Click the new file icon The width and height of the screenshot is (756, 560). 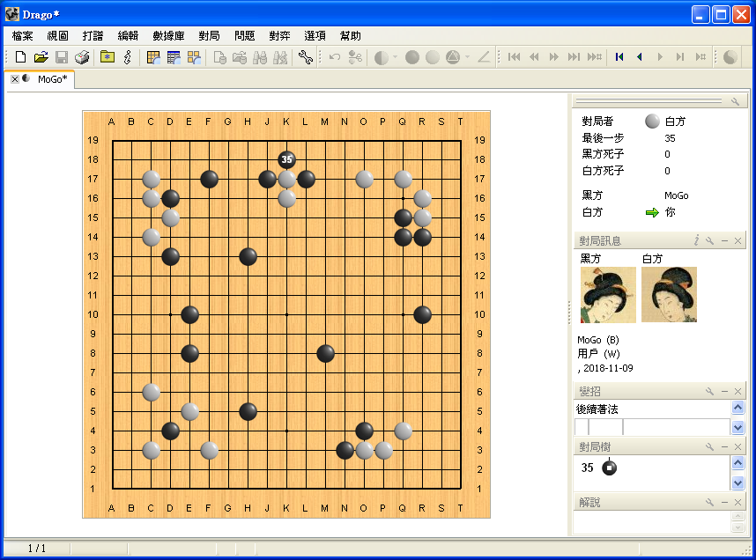[x=20, y=57]
